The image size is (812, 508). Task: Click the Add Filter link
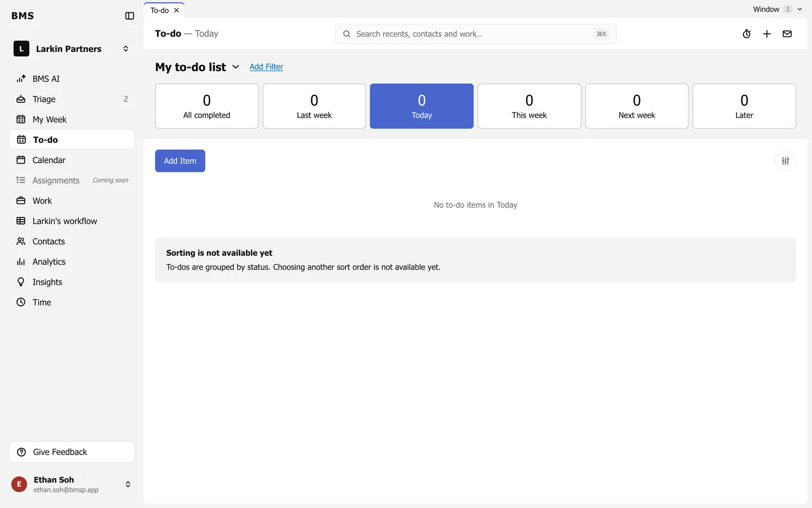pos(266,67)
